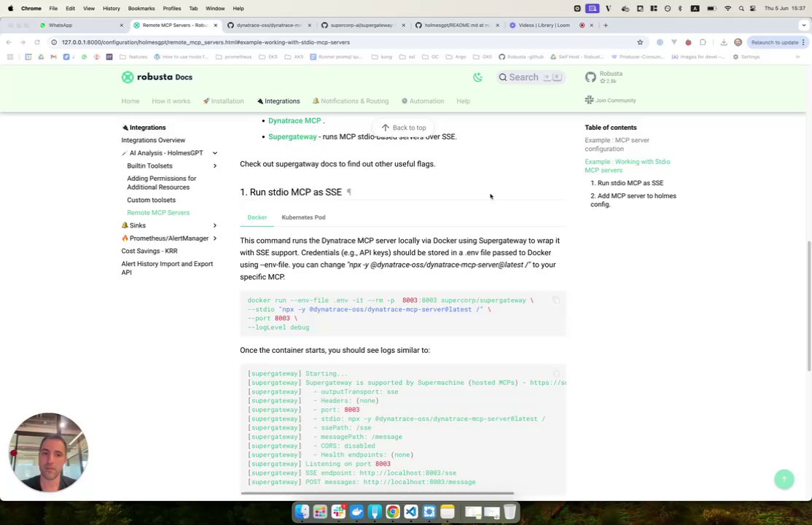Open the Automation nav tab
Screen dimensions: 812x525
[x=423, y=101]
